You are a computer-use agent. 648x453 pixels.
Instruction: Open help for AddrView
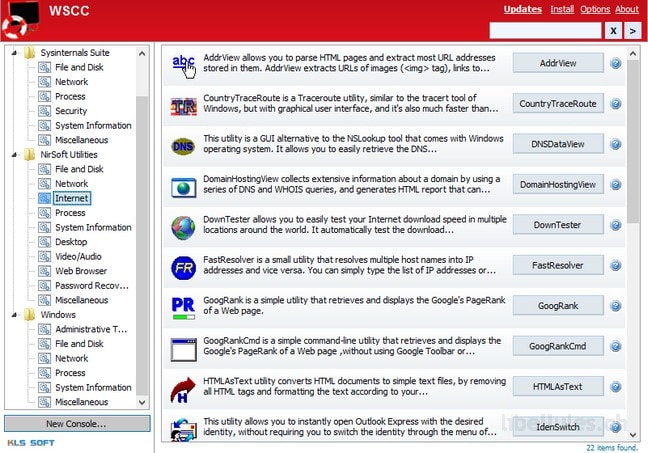[x=615, y=63]
